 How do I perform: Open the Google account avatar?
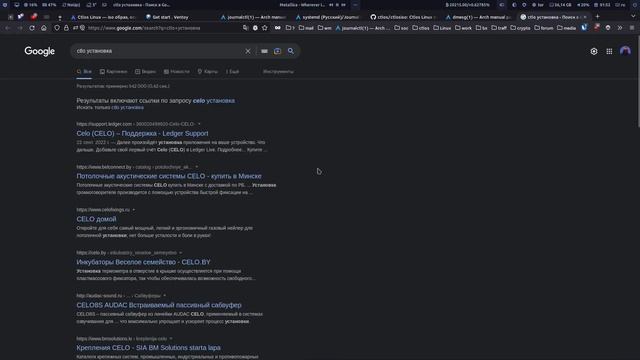(x=625, y=51)
